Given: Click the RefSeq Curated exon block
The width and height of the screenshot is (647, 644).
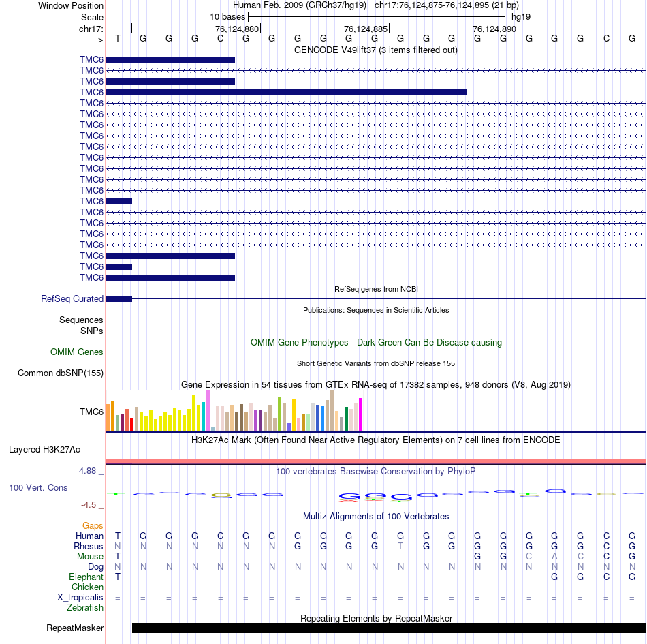Looking at the screenshot, I should [119, 299].
